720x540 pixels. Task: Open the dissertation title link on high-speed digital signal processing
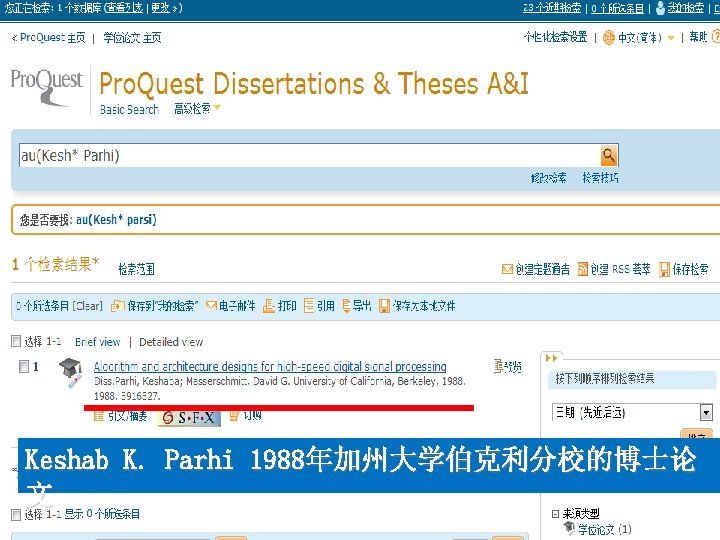coord(270,366)
